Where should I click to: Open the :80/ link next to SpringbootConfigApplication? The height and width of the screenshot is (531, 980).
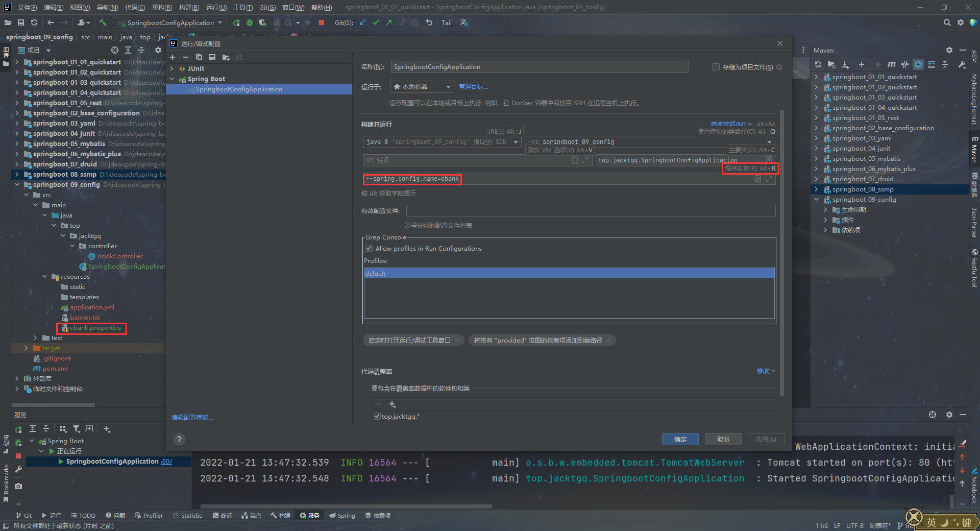point(166,461)
